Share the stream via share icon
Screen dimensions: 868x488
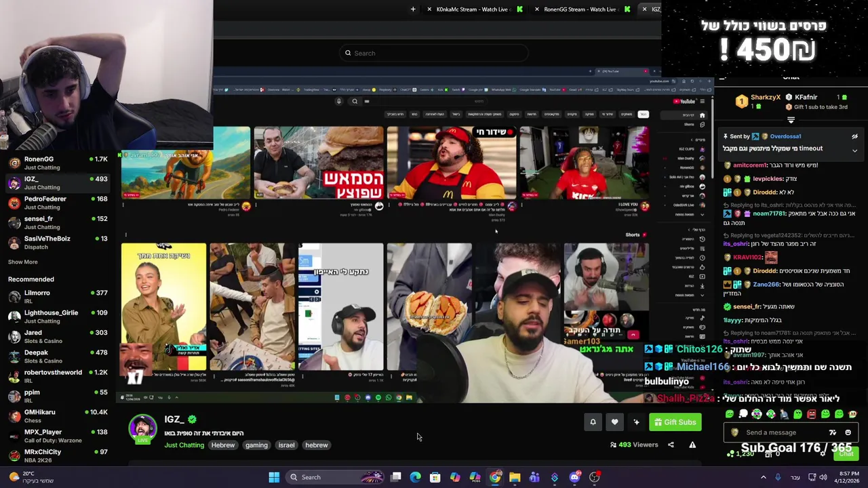click(671, 445)
